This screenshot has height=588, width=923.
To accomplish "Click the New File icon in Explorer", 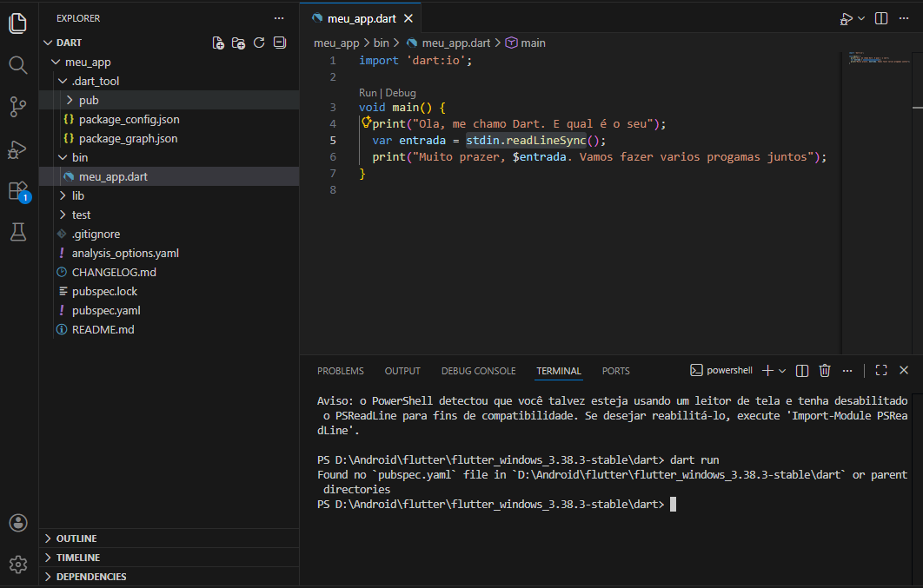I will pos(219,43).
